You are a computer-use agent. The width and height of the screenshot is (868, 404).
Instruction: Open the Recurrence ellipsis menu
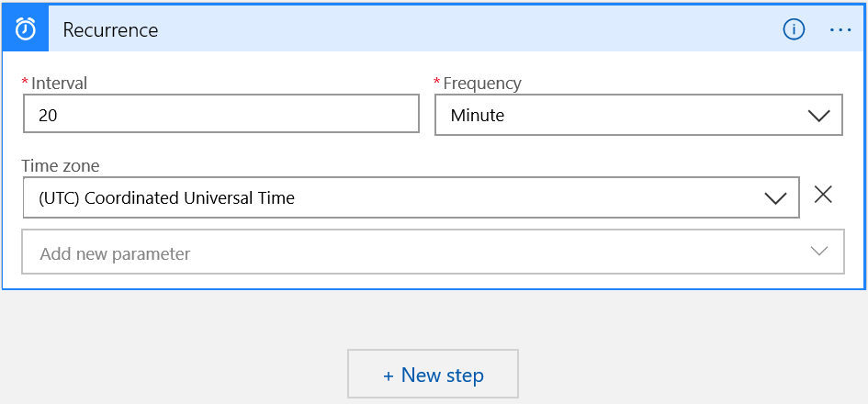[840, 29]
